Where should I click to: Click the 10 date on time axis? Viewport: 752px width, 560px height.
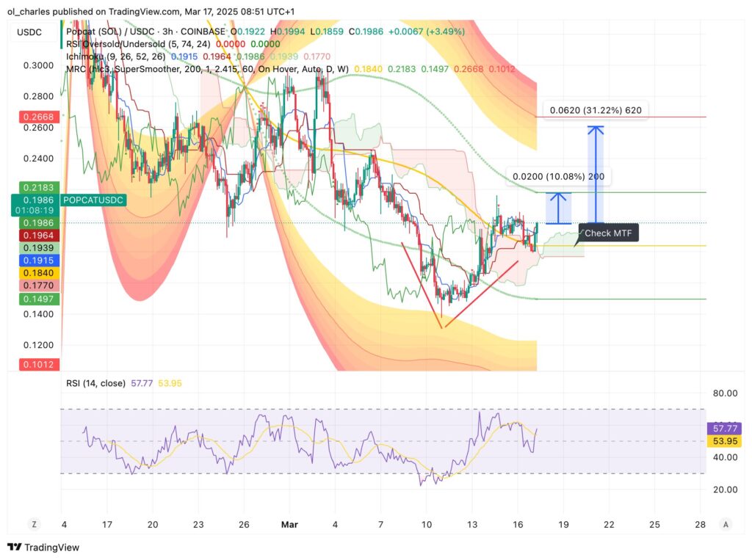pos(427,525)
